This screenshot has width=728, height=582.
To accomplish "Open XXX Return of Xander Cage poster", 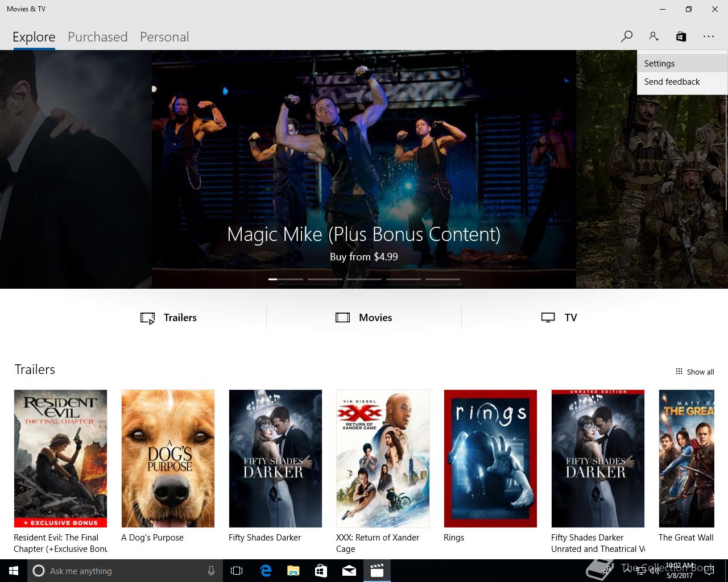I will [x=383, y=459].
